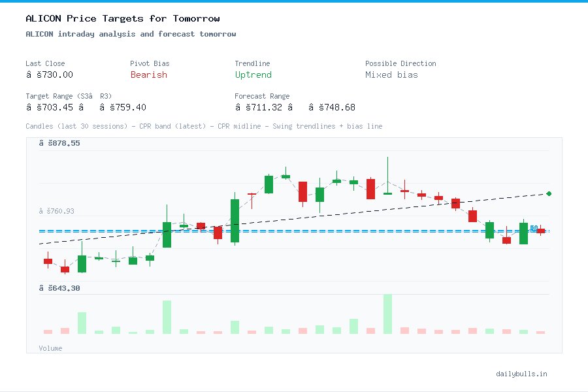
Task: Click the green endpoint dot on the trendline
Action: (549, 193)
